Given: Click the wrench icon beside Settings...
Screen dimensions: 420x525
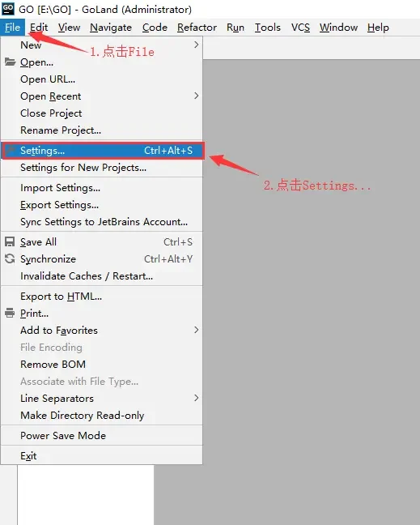Looking at the screenshot, I should (11, 150).
